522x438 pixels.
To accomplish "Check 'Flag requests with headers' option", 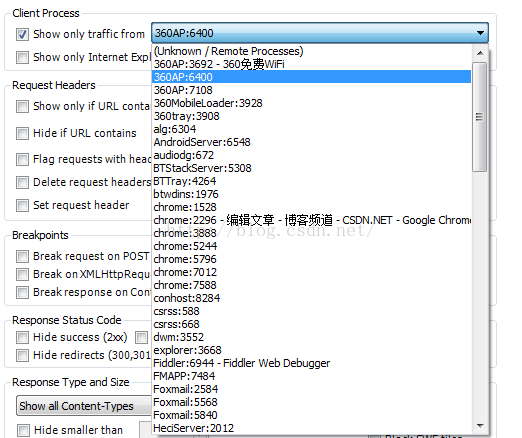I will 22,159.
